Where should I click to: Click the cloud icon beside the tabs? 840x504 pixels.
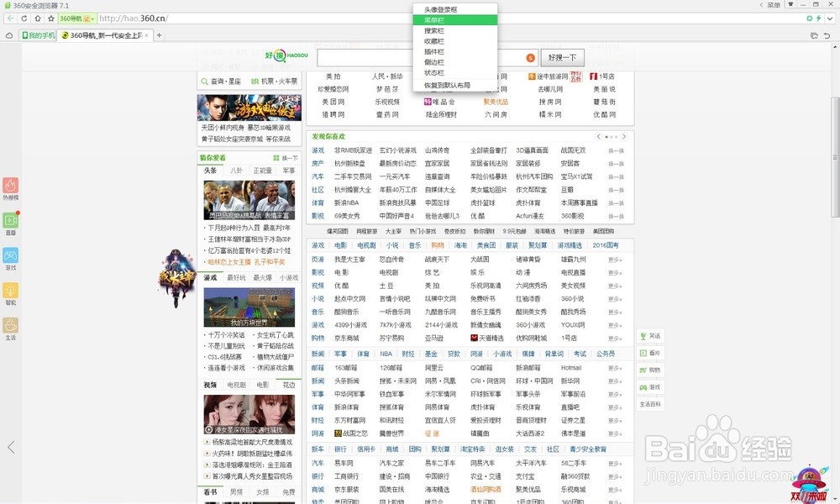click(x=9, y=35)
